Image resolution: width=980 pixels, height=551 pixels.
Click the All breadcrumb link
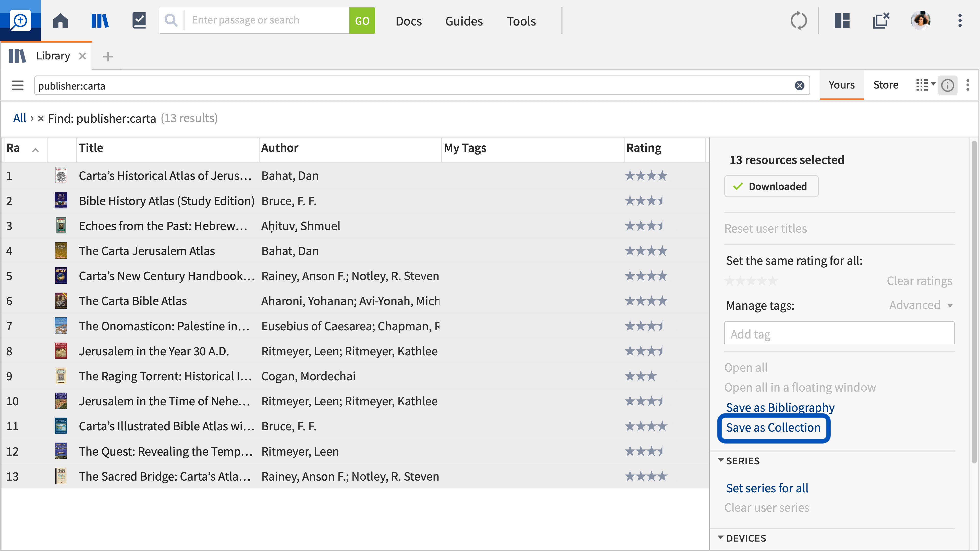[20, 118]
